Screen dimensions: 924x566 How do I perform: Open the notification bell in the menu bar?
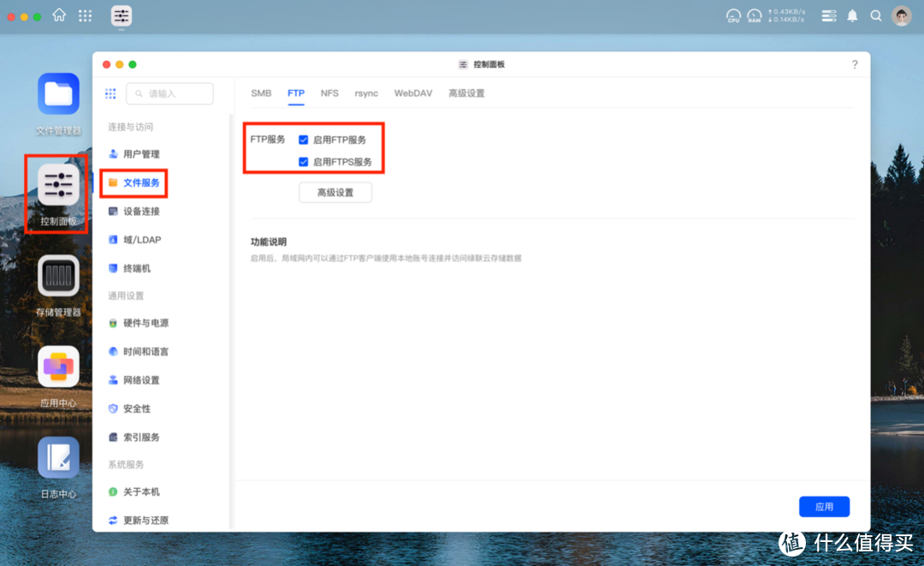coord(851,15)
